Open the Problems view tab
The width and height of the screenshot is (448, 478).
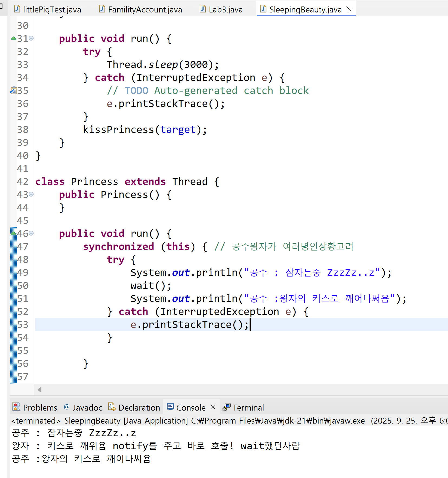click(x=35, y=407)
